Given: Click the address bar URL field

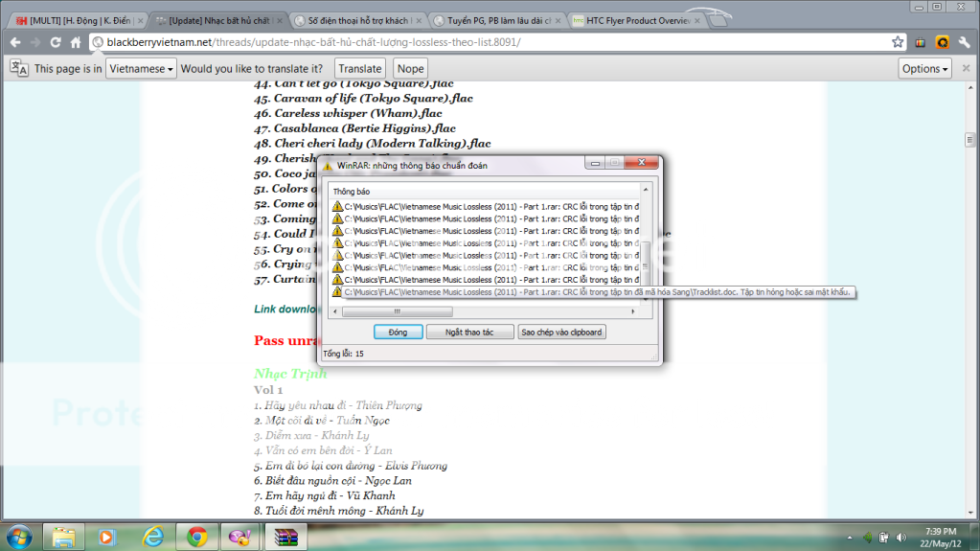Looking at the screenshot, I should pyautogui.click(x=497, y=42).
